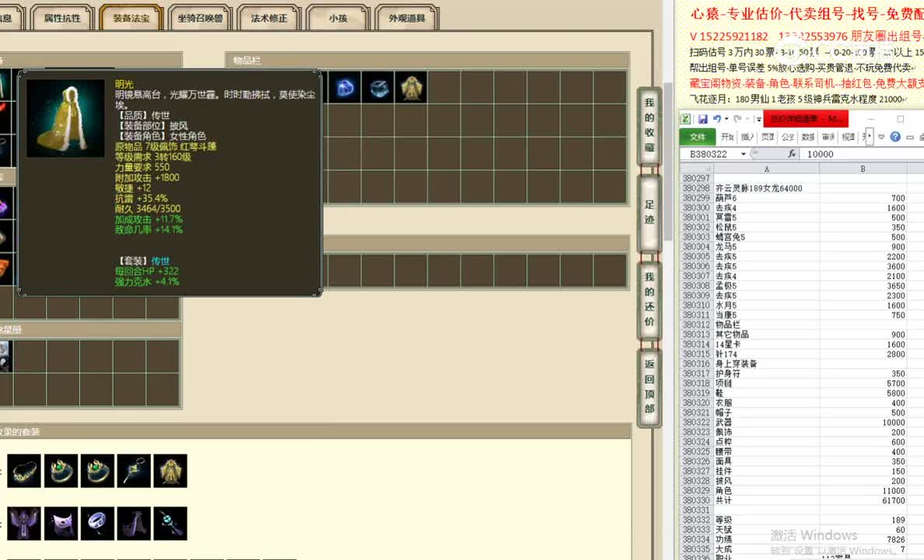Viewport: 924px width, 560px height.
Task: Click the blue crystal item in inventory
Action: (x=345, y=88)
